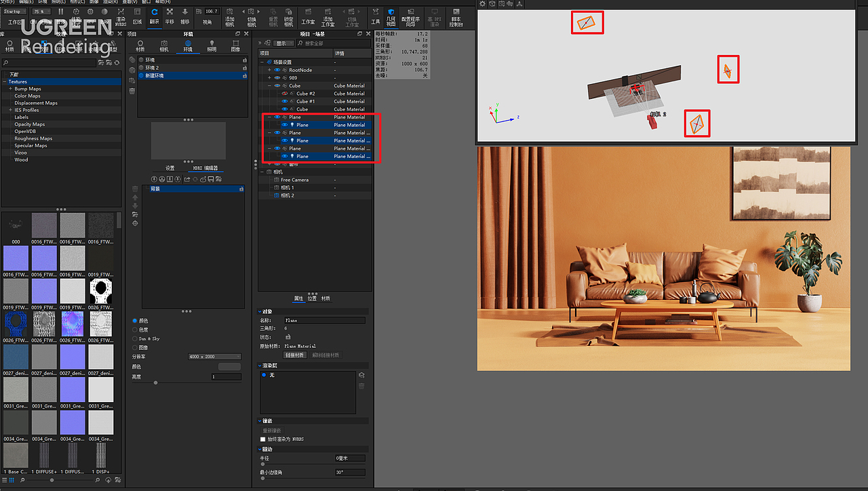Viewport: 868px width, 491px height.
Task: Toggle eye visibility of the 989 node
Action: [277, 78]
